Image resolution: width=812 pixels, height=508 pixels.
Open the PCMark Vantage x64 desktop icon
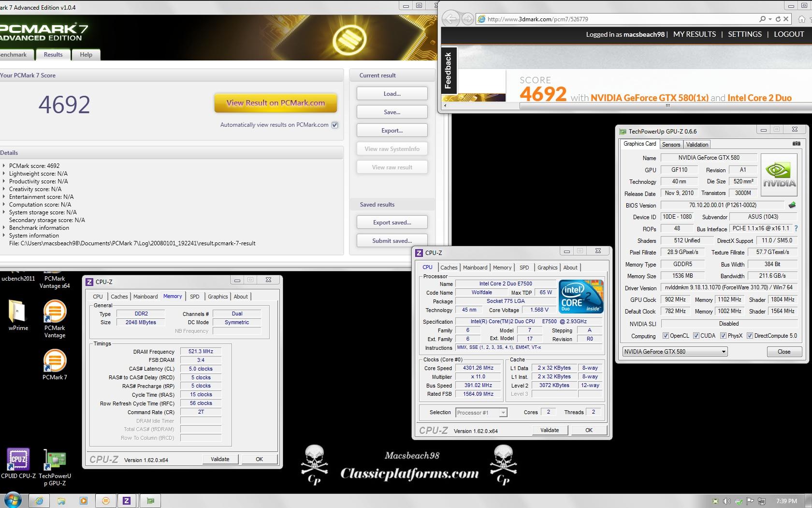pos(55,280)
